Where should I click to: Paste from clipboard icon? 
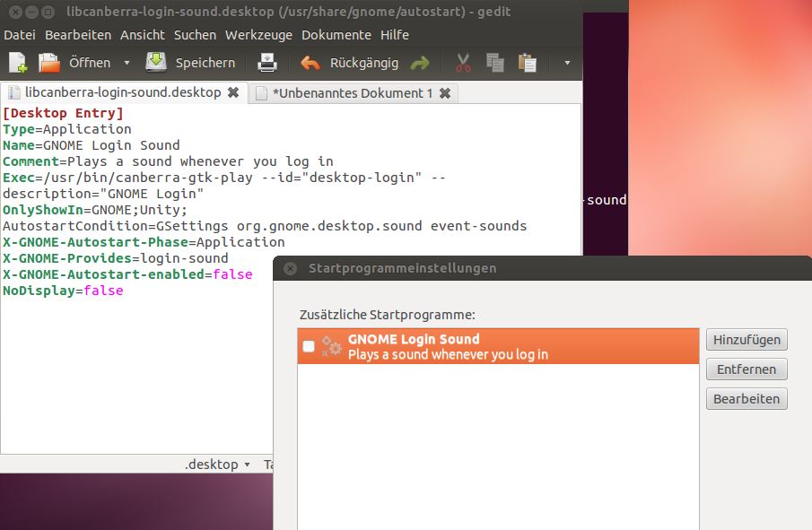(x=528, y=63)
